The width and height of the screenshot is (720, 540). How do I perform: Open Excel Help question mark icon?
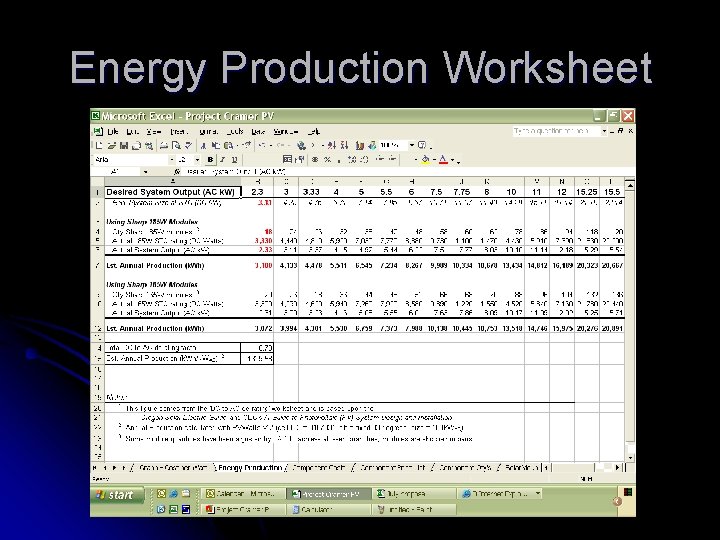point(422,146)
